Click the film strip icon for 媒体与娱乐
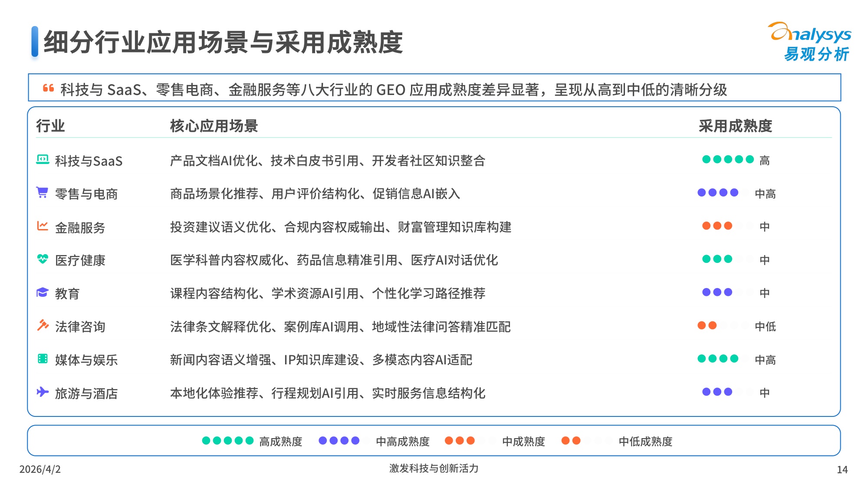This screenshot has height=488, width=868. (43, 359)
